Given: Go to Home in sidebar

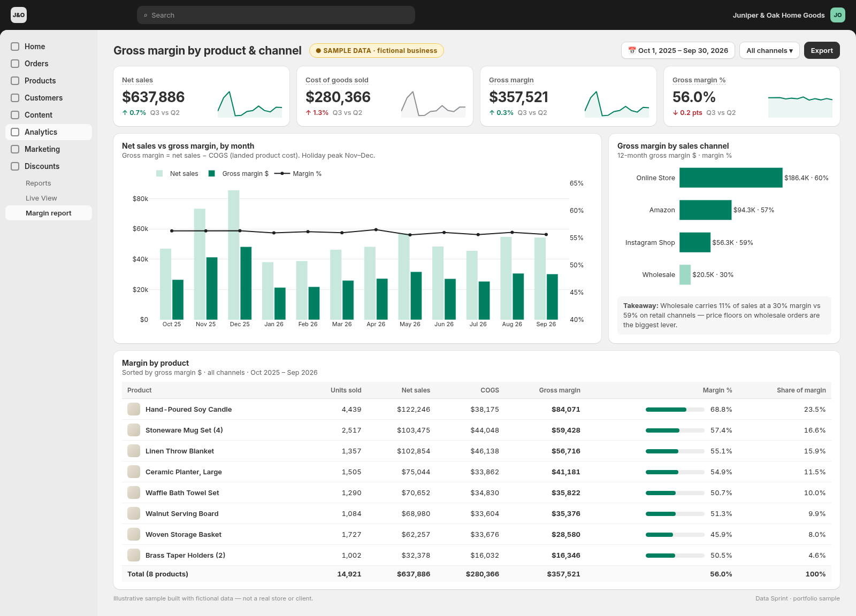Looking at the screenshot, I should coord(49,47).
